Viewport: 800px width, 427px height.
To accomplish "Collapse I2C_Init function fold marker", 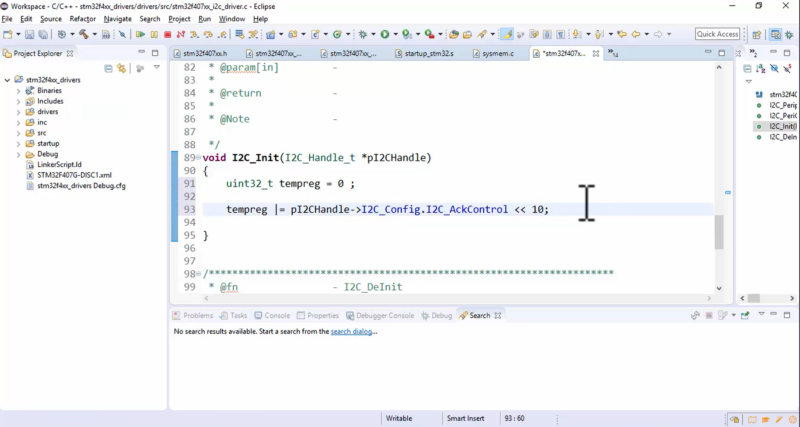I will tap(198, 158).
